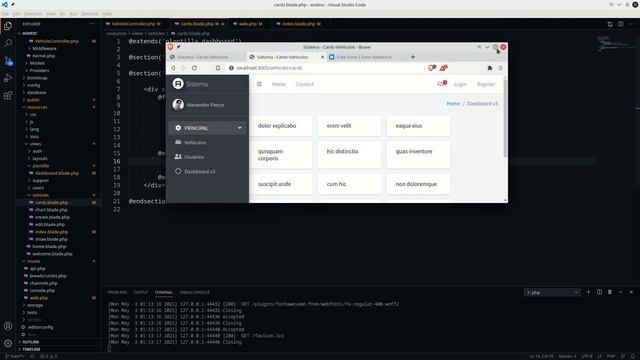Open the Extensions view in the activity bar

pos(8,96)
